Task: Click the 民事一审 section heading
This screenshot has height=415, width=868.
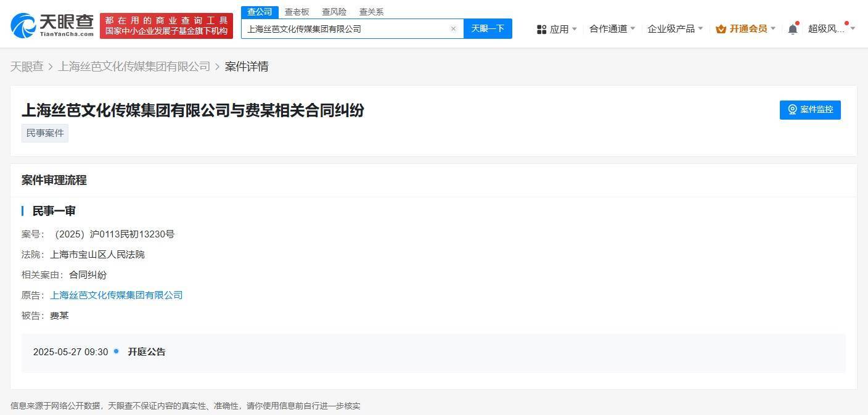Action: pyautogui.click(x=54, y=211)
